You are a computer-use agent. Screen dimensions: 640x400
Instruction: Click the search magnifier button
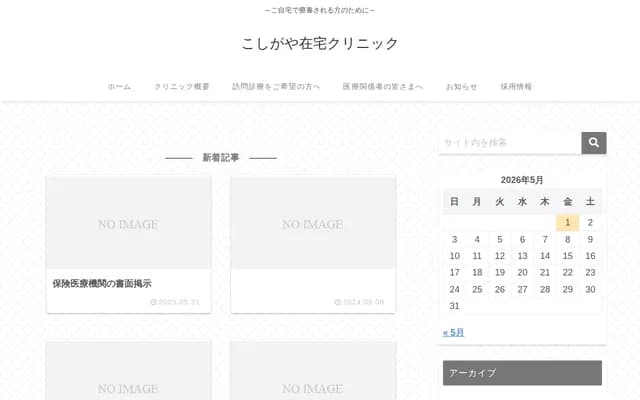(x=593, y=143)
